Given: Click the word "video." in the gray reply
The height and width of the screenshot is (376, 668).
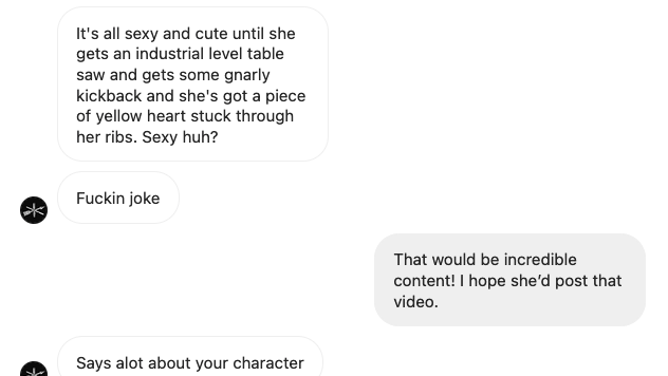Looking at the screenshot, I should point(416,301).
